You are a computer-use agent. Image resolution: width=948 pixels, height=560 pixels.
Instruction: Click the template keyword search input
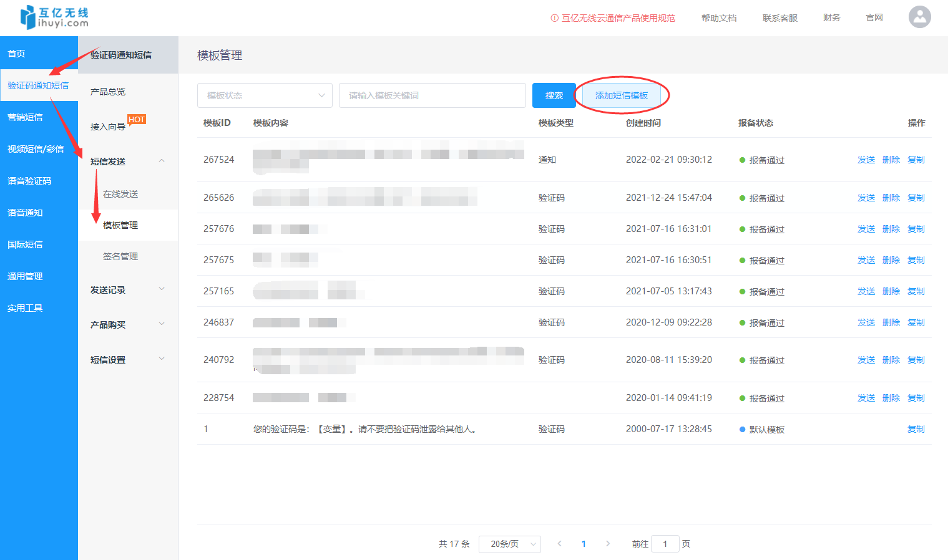click(432, 95)
